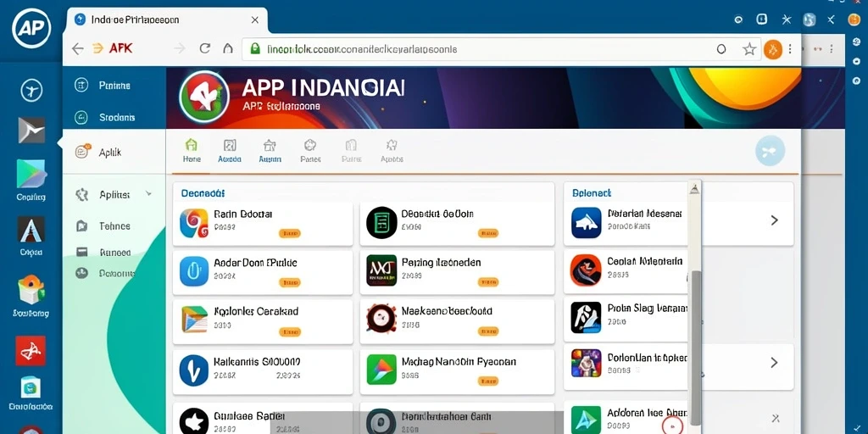Screen dimensions: 868x434
Task: Click Kalkantis app blue icon
Action: 194,370
